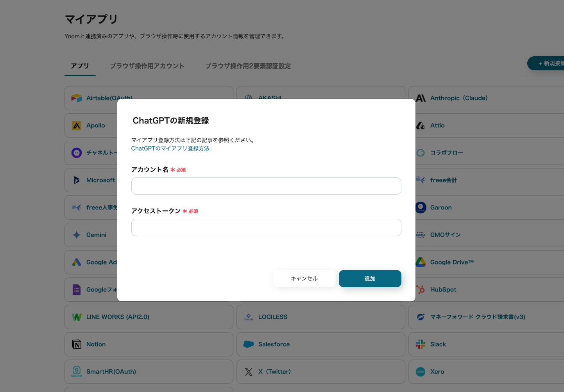
Task: Select the LINE WORKS (API2.0) app name
Action: point(118,317)
